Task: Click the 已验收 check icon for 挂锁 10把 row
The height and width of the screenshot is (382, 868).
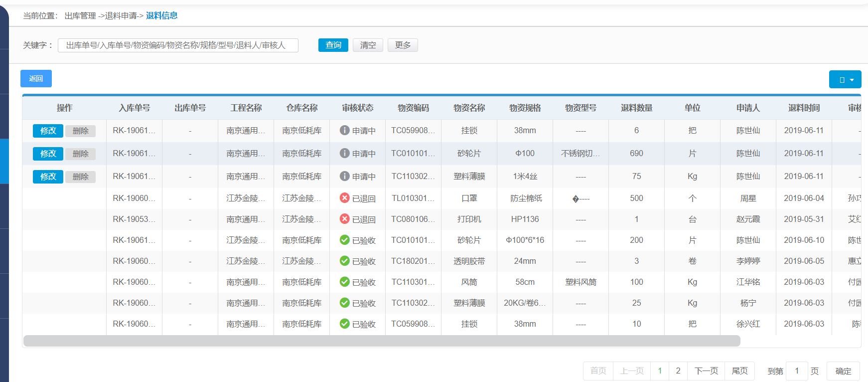Action: [x=344, y=324]
